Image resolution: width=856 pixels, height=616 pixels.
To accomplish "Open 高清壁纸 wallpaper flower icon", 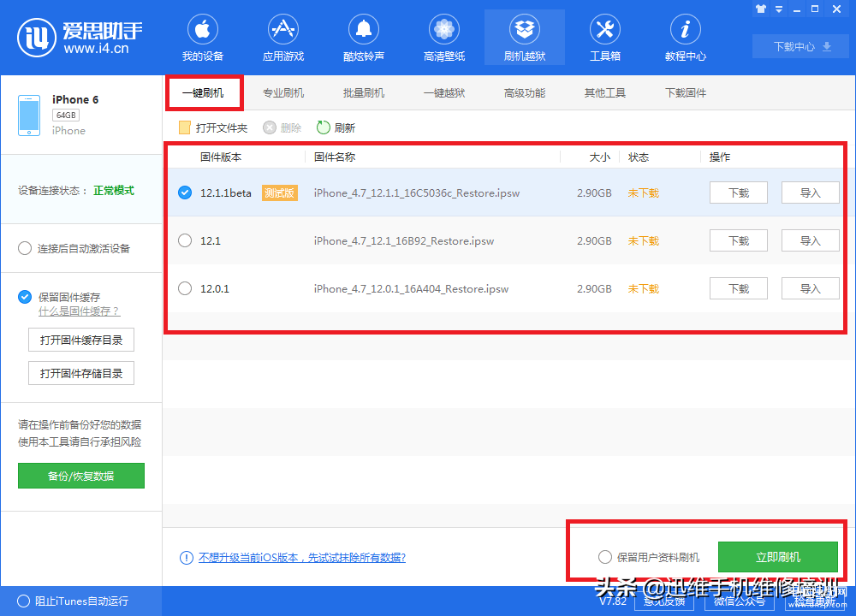I will [444, 30].
